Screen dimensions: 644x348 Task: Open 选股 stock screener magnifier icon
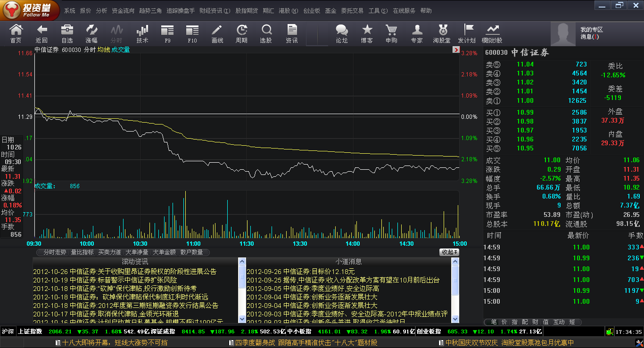tap(266, 33)
